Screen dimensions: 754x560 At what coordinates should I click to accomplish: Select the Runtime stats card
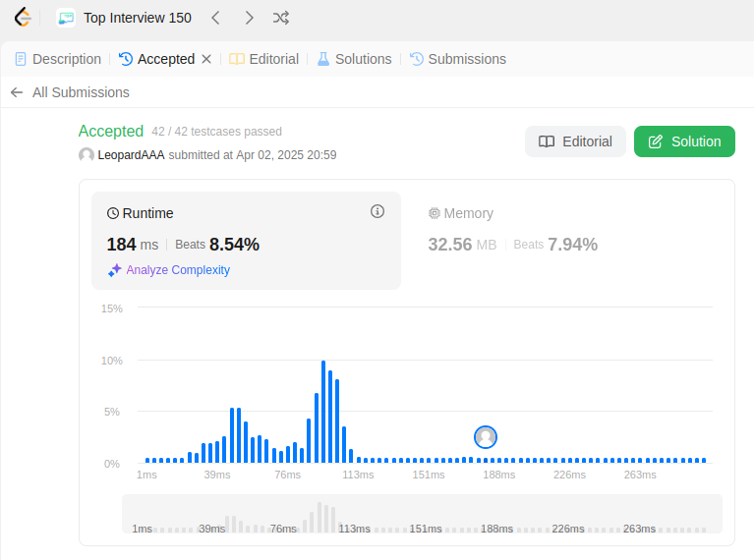246,241
